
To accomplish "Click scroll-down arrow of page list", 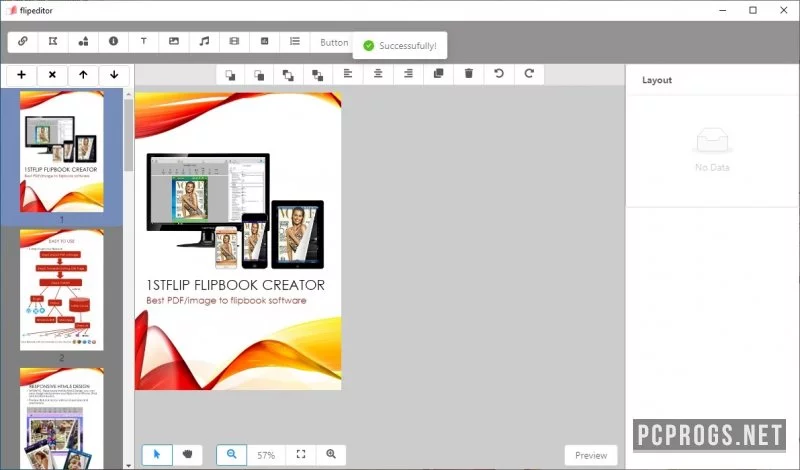I will point(128,465).
